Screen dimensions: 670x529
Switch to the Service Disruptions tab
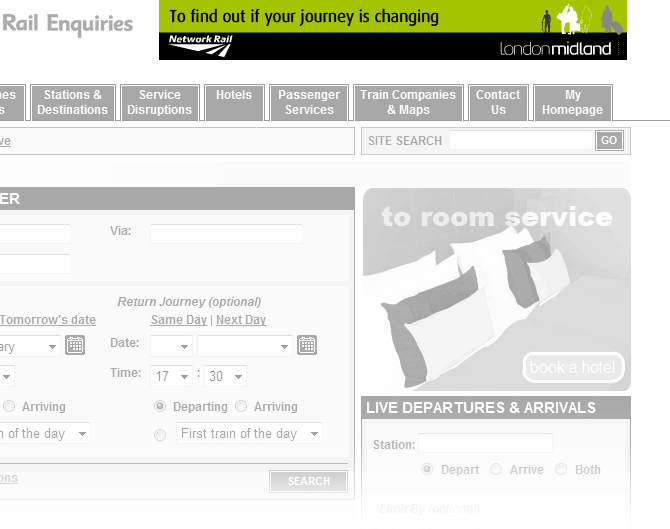click(x=159, y=103)
